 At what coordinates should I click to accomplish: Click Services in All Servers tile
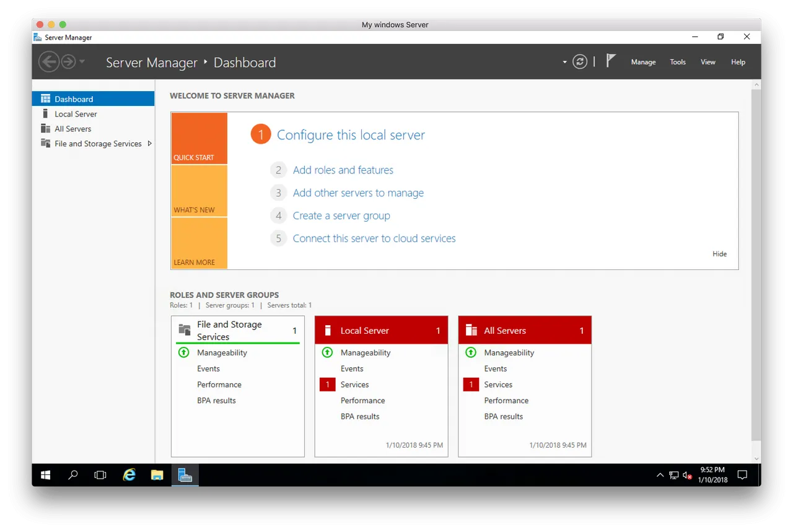(498, 385)
